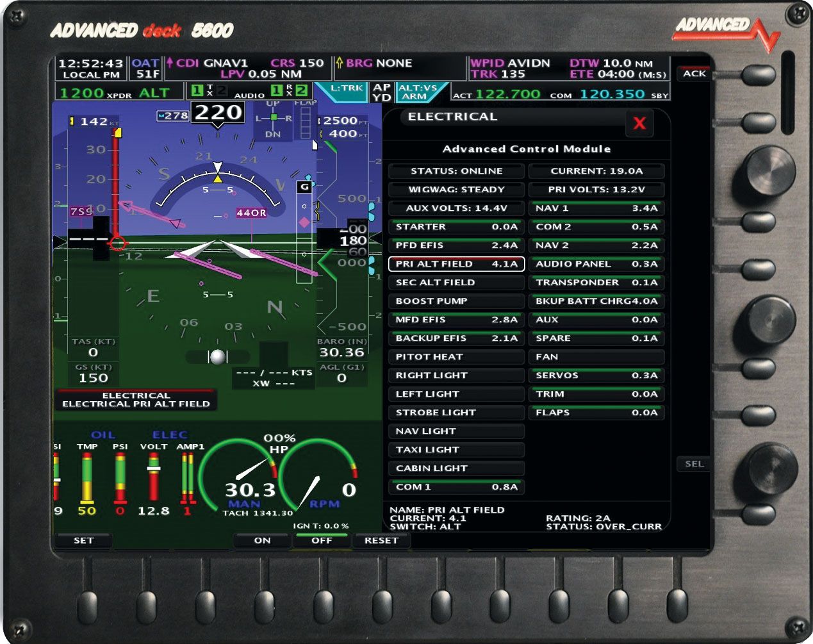Select the TRIM circuit row
The width and height of the screenshot is (813, 644).
coord(596,394)
